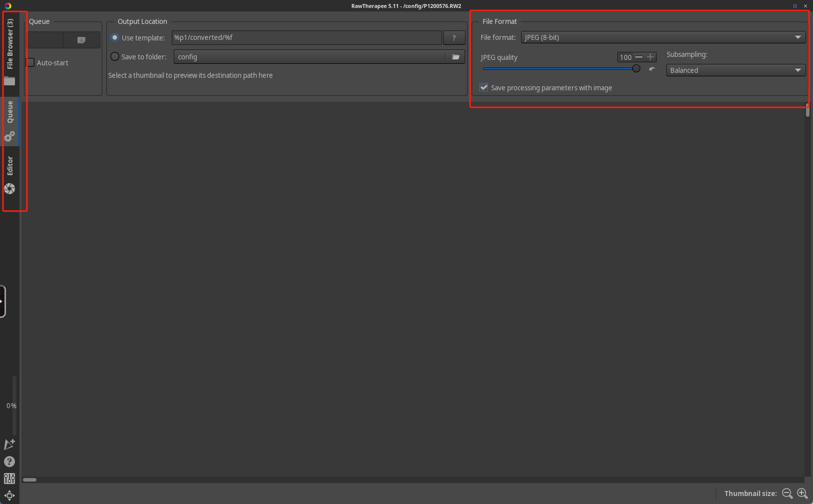This screenshot has height=504, width=813.
Task: Click the 'File format:' label
Action: pyautogui.click(x=498, y=37)
